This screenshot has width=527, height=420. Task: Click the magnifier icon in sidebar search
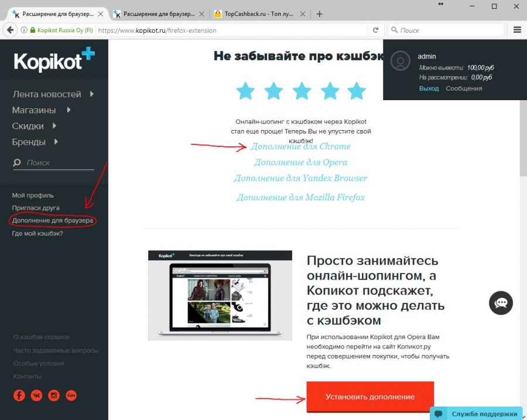17,163
